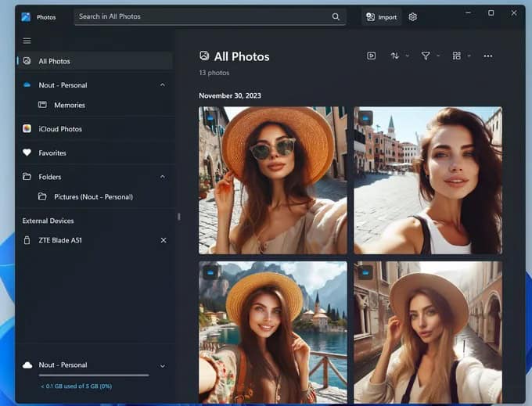Open sort options dropdown arrow
532x406 pixels.
pyautogui.click(x=407, y=56)
